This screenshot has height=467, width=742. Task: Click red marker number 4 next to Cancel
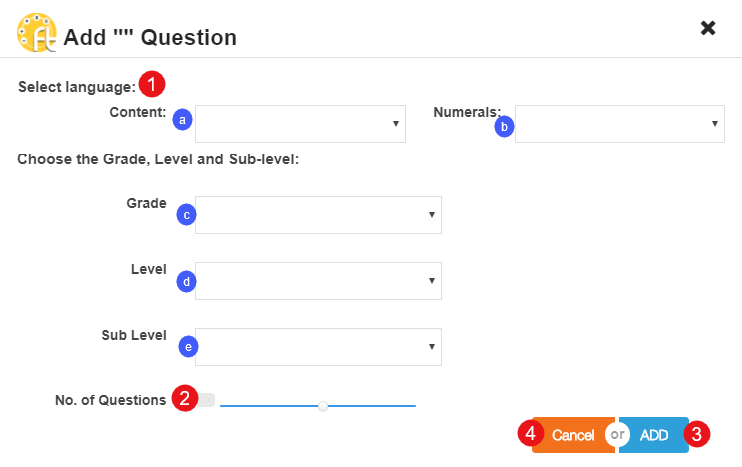[530, 434]
